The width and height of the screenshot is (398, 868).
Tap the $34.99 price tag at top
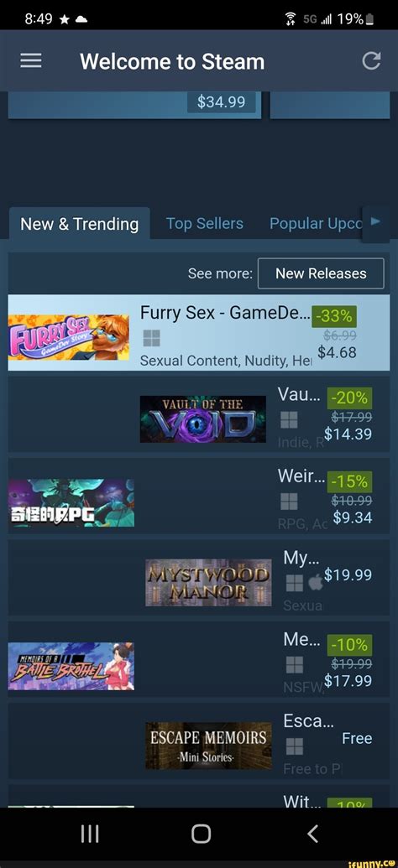click(221, 101)
